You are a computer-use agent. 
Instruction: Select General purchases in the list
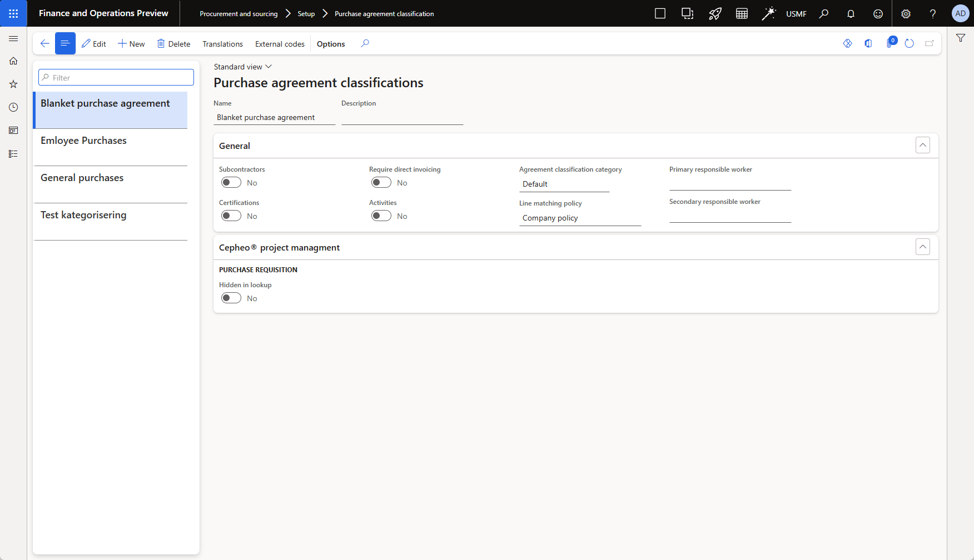(111, 184)
